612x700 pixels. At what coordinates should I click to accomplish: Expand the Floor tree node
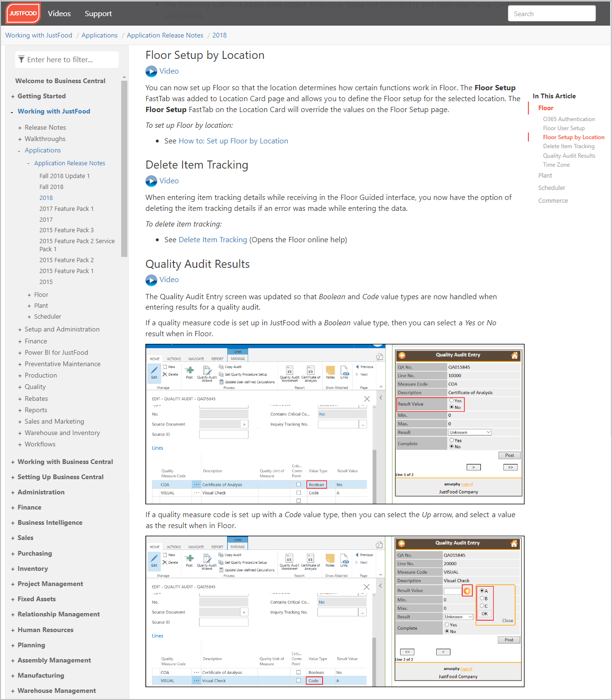point(29,295)
